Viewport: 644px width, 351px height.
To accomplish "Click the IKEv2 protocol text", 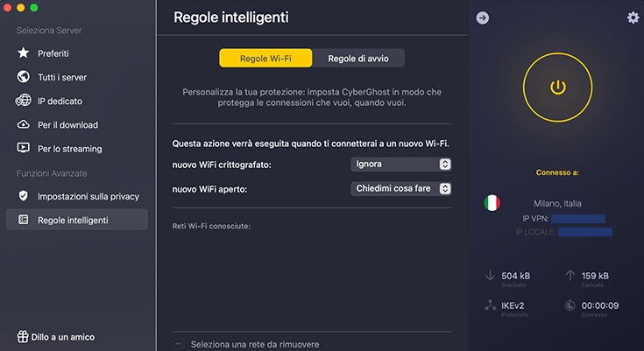I will [x=513, y=305].
